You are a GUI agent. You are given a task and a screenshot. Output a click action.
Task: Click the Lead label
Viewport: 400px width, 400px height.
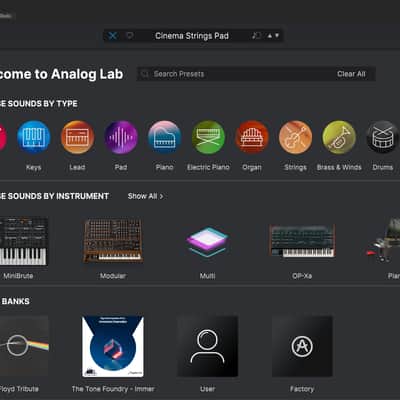tap(77, 167)
